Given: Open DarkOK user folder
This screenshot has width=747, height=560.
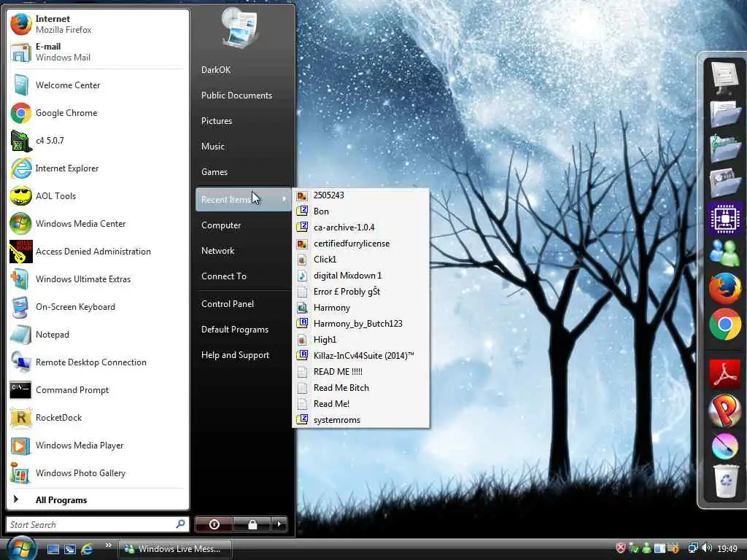Looking at the screenshot, I should click(x=243, y=69).
